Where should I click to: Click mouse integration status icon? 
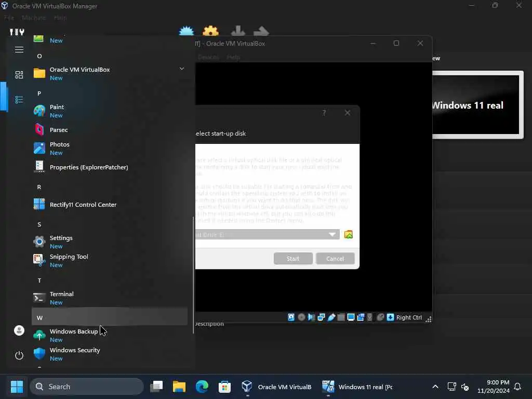pos(380,317)
